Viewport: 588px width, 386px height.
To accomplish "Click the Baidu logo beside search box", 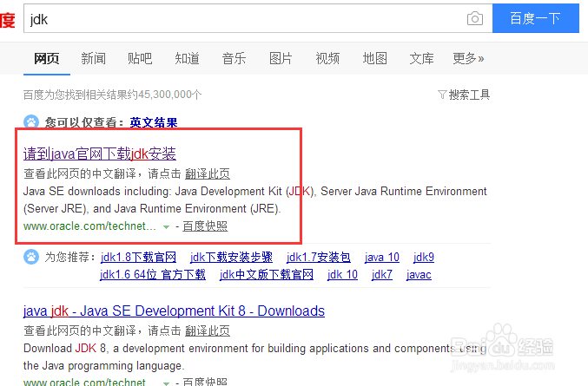I will (x=8, y=20).
